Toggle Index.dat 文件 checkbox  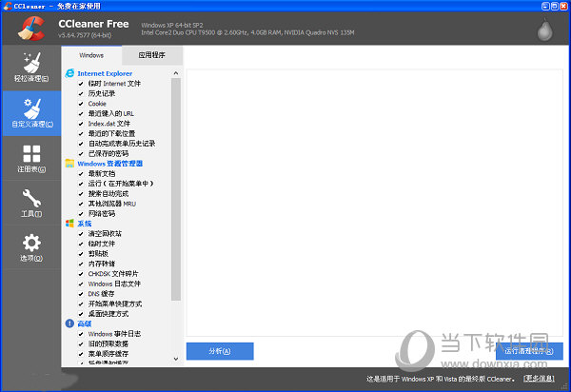coord(81,124)
